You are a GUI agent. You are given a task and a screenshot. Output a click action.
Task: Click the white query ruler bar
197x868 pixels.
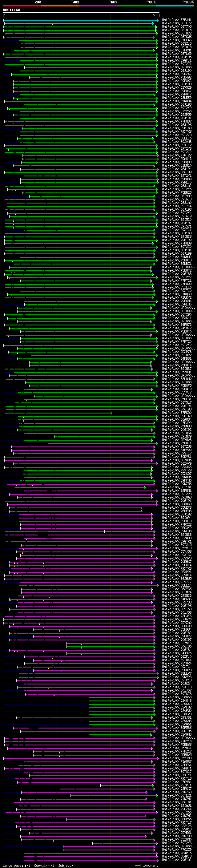coord(81,13)
